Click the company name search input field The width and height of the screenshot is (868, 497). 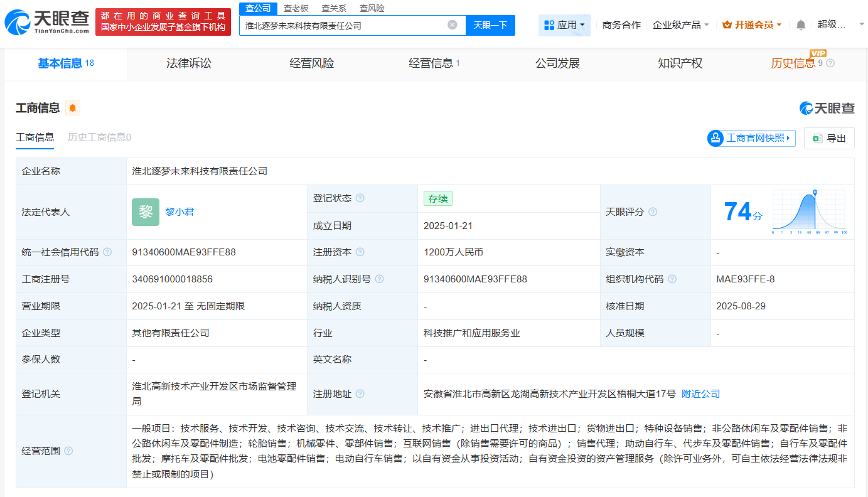[x=345, y=25]
